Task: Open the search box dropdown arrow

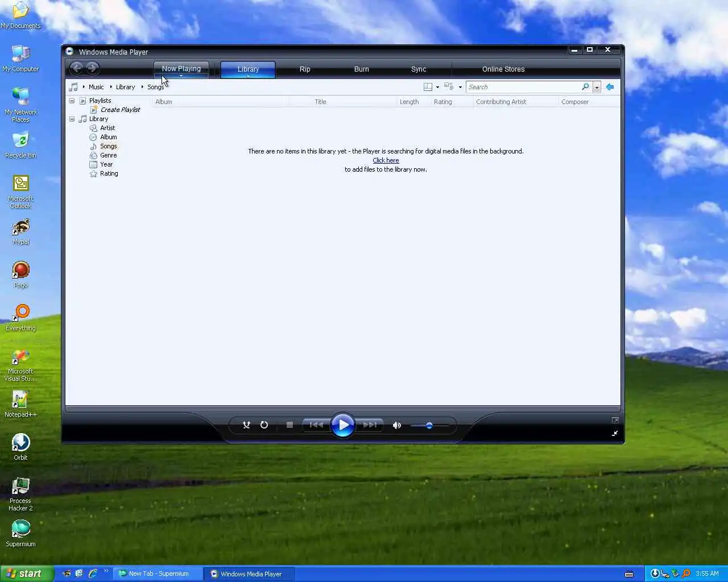Action: [x=597, y=87]
